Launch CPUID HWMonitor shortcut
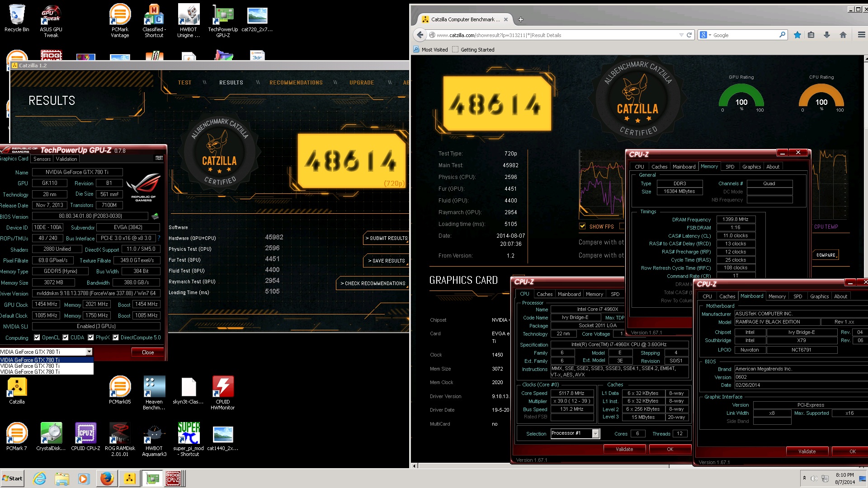Image resolution: width=868 pixels, height=488 pixels. point(223,393)
